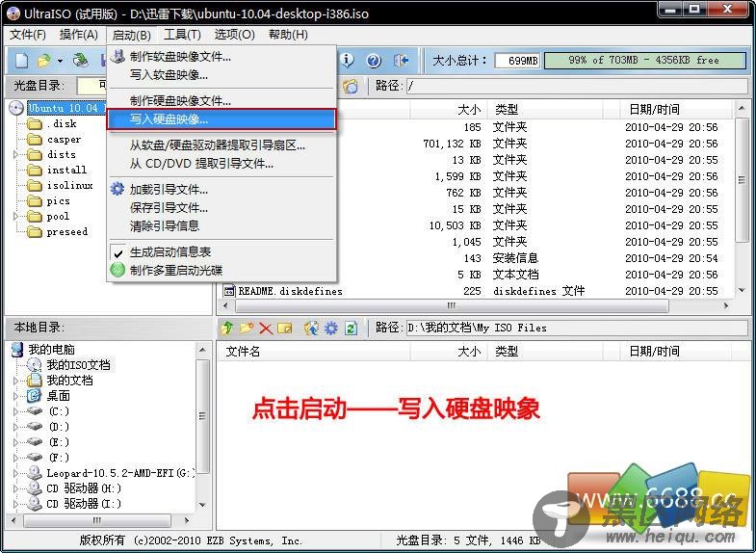756x553 pixels.
Task: Open the 帮助(H) menu
Action: pyautogui.click(x=288, y=35)
